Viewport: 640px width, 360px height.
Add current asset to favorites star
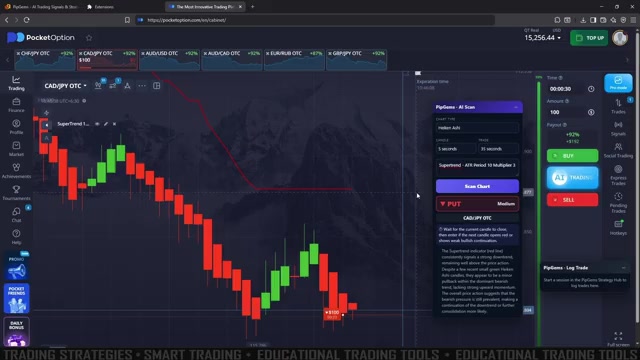pos(89,38)
